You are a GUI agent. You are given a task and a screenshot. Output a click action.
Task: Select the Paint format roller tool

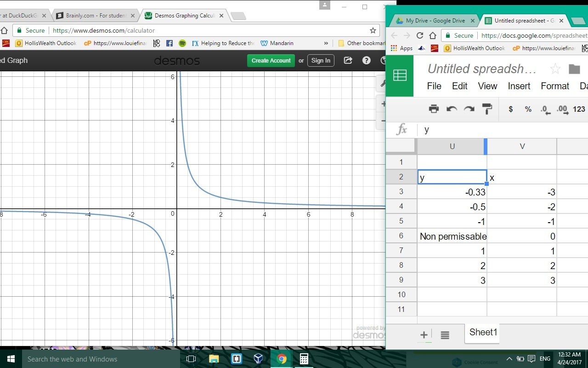[487, 109]
